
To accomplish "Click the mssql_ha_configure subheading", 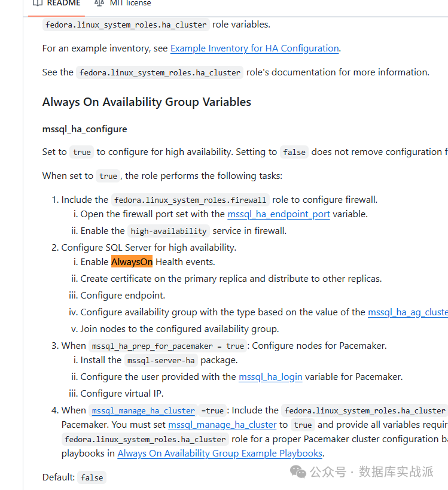I will 84,129.
